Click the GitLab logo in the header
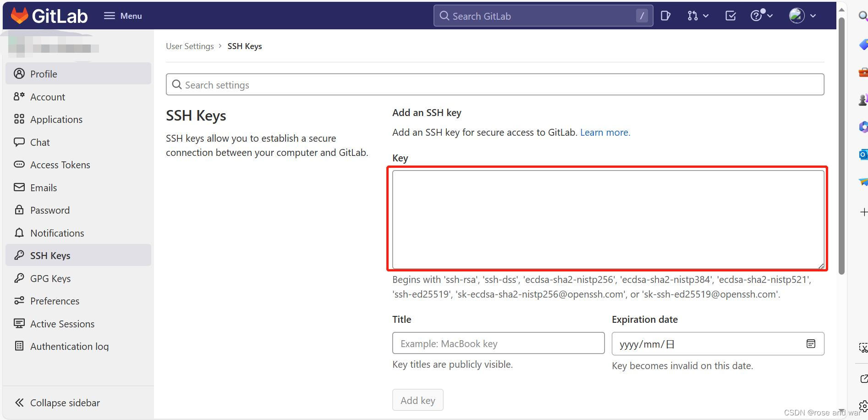This screenshot has width=868, height=420. (x=49, y=16)
